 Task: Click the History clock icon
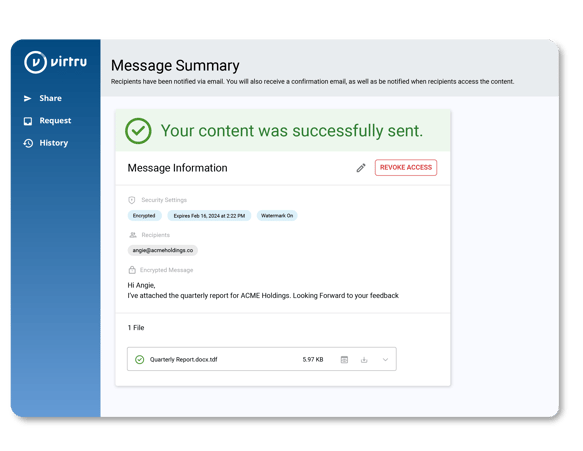(x=28, y=143)
